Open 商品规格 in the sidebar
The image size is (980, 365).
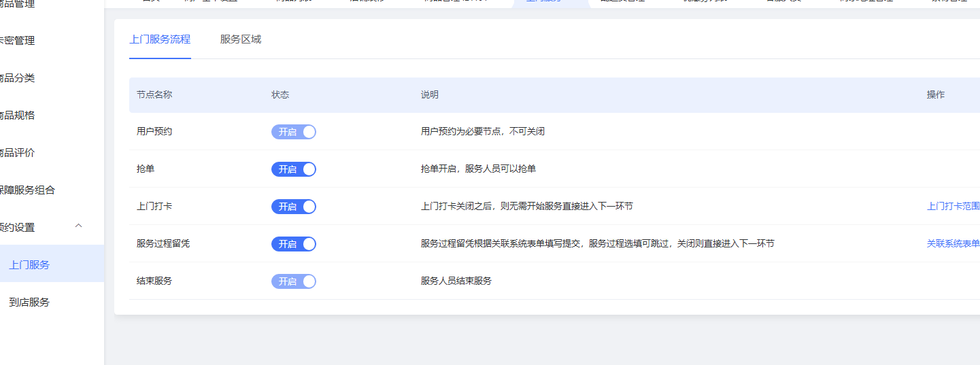click(x=18, y=116)
